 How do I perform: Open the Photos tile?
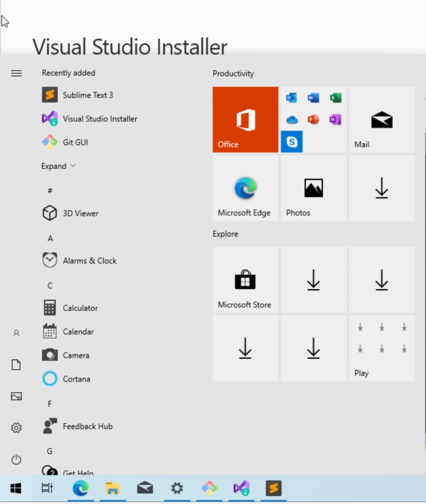(314, 187)
